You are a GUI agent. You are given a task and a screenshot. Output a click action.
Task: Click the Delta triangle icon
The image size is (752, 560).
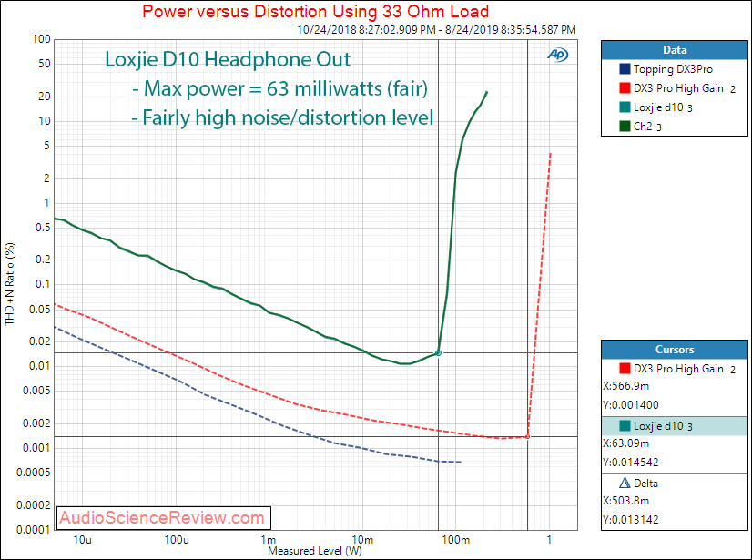[x=625, y=483]
